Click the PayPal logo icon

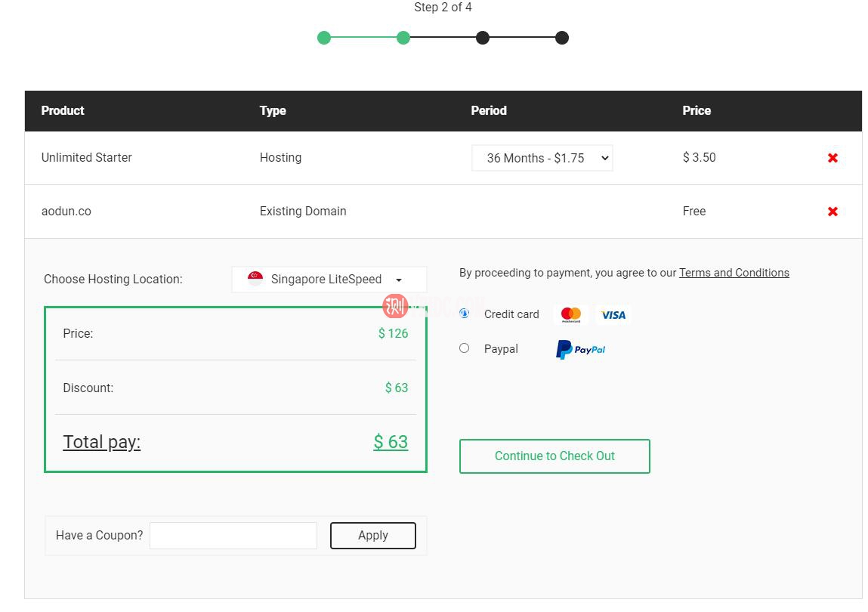pyautogui.click(x=580, y=349)
